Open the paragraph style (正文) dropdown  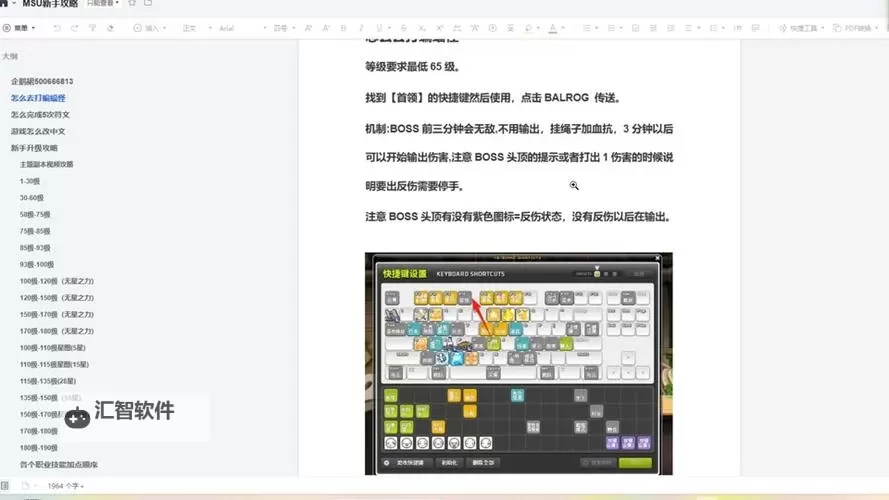point(197,28)
